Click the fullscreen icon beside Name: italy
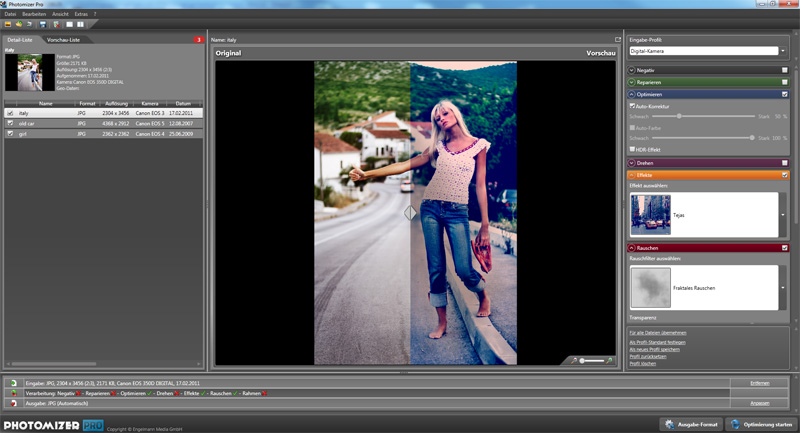Screen dimensions: 800x433 coord(618,39)
